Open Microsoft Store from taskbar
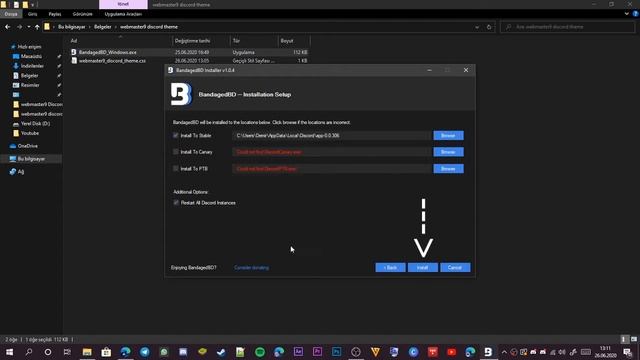 click(x=106, y=352)
